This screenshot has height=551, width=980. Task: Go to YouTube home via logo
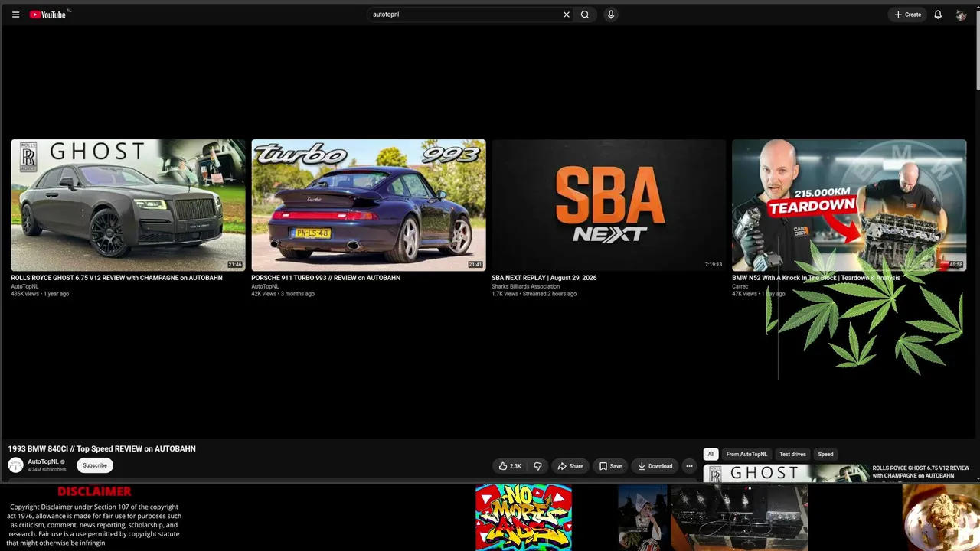point(47,15)
